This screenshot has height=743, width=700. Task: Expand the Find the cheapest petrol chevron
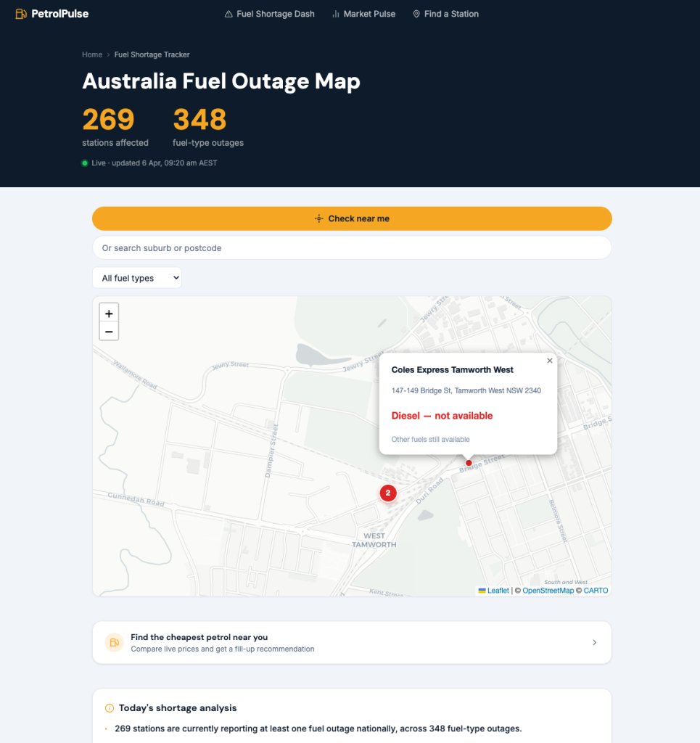pyautogui.click(x=594, y=642)
